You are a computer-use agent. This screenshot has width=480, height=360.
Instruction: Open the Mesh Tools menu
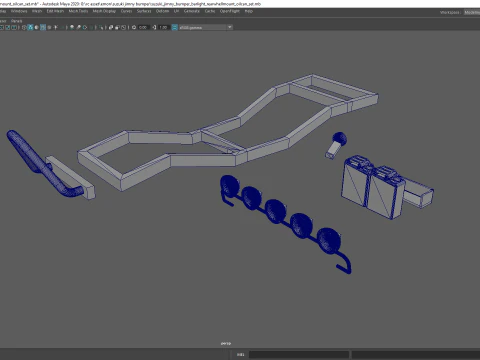click(78, 11)
